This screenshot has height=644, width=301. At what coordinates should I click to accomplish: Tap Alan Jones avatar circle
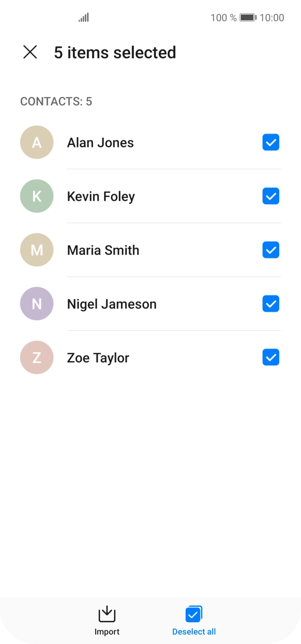click(37, 143)
